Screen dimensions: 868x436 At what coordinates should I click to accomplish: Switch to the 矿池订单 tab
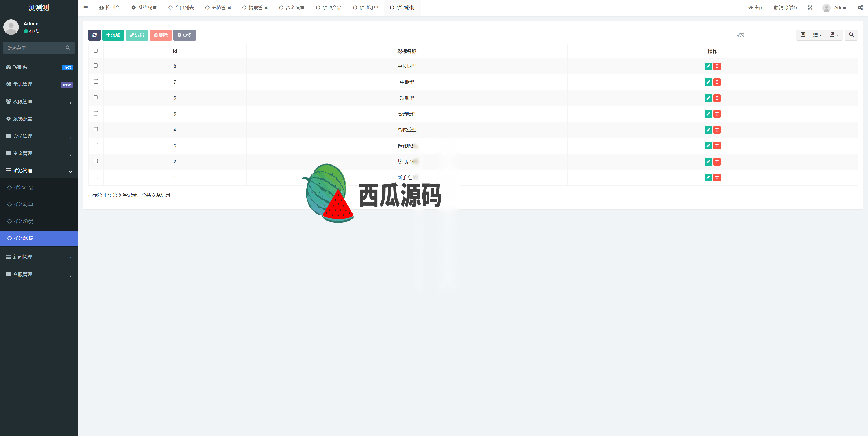[366, 8]
